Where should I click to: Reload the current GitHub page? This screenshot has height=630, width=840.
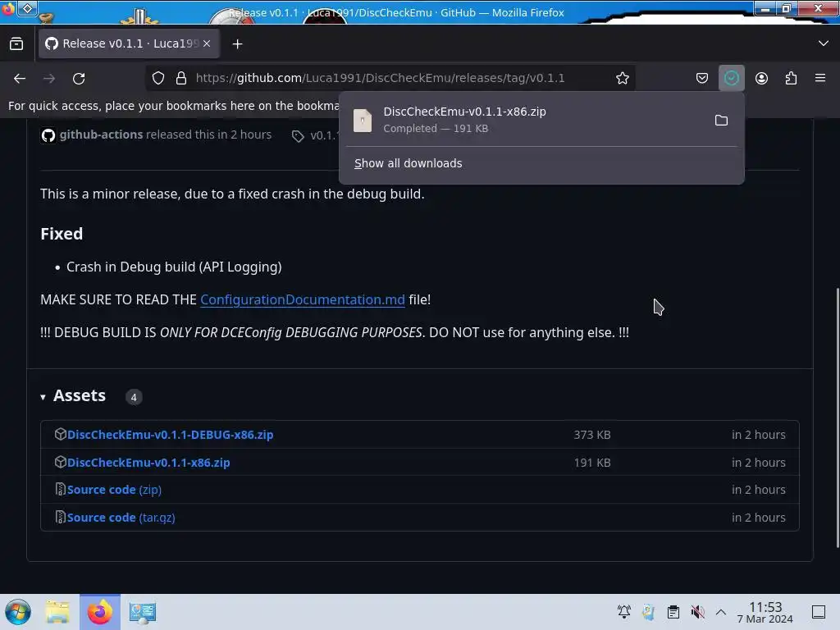79,78
